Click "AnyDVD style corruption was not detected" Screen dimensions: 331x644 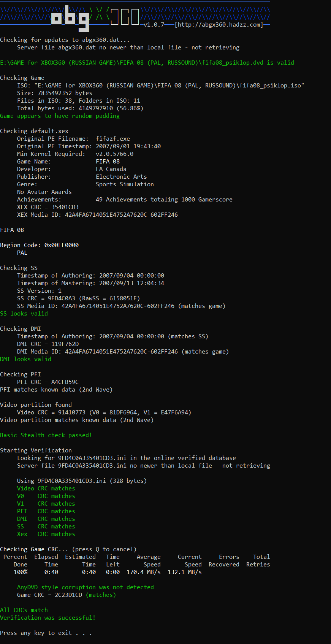[86, 587]
